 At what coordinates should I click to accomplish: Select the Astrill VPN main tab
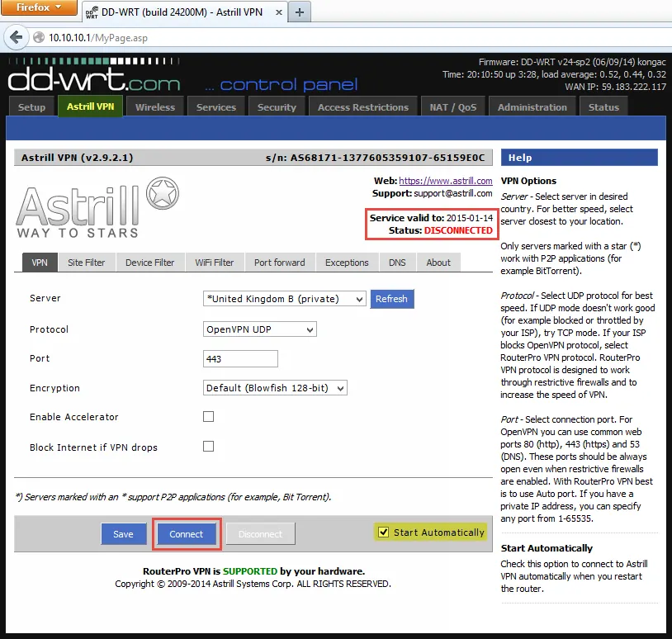pyautogui.click(x=91, y=106)
